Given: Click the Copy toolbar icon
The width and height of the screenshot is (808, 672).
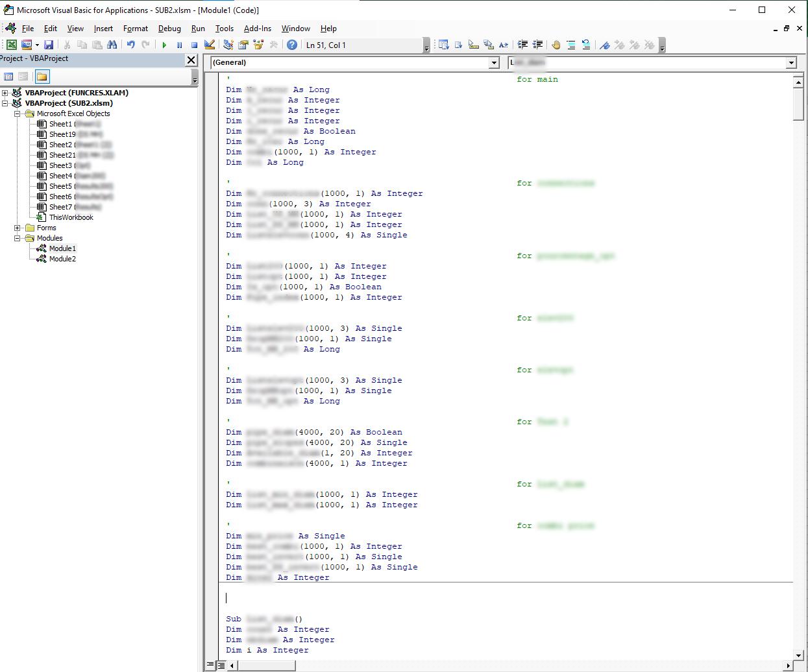Looking at the screenshot, I should (82, 45).
